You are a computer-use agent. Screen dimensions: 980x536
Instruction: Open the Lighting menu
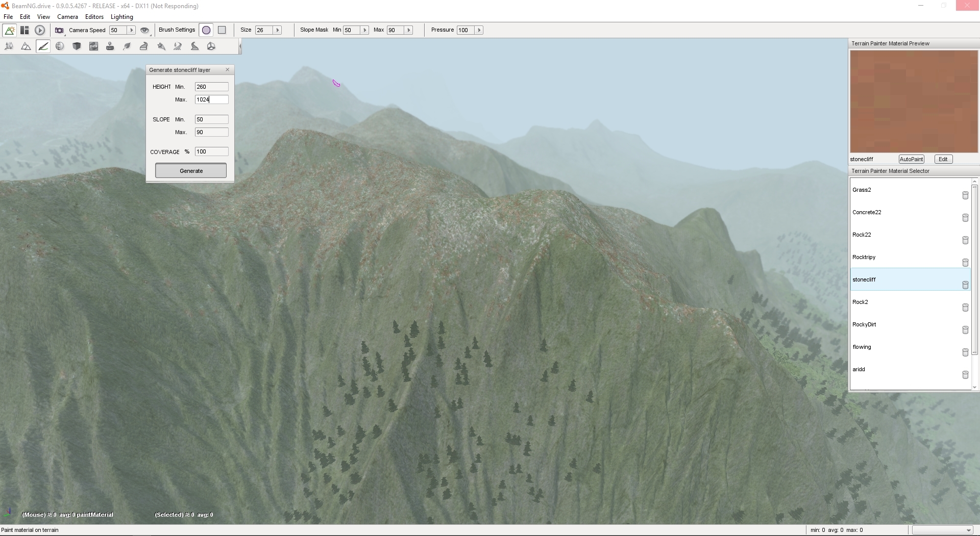(x=121, y=17)
